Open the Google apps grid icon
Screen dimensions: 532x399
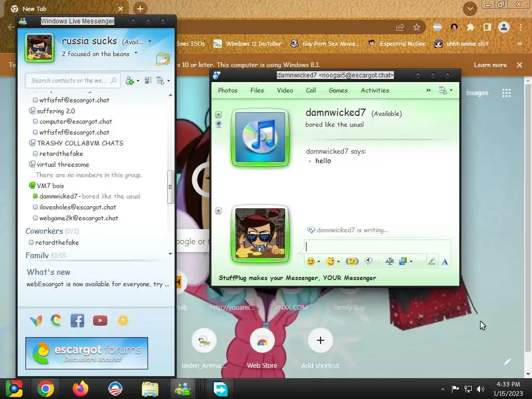[507, 93]
